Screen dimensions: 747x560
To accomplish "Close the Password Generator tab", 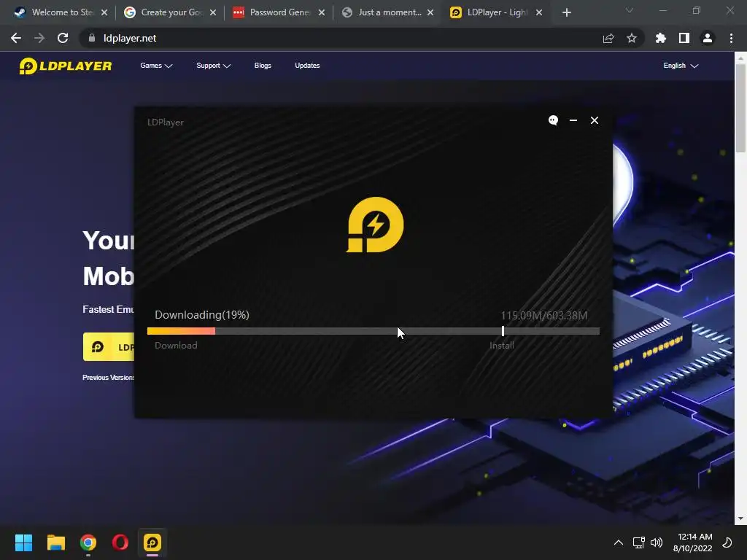I will (322, 12).
